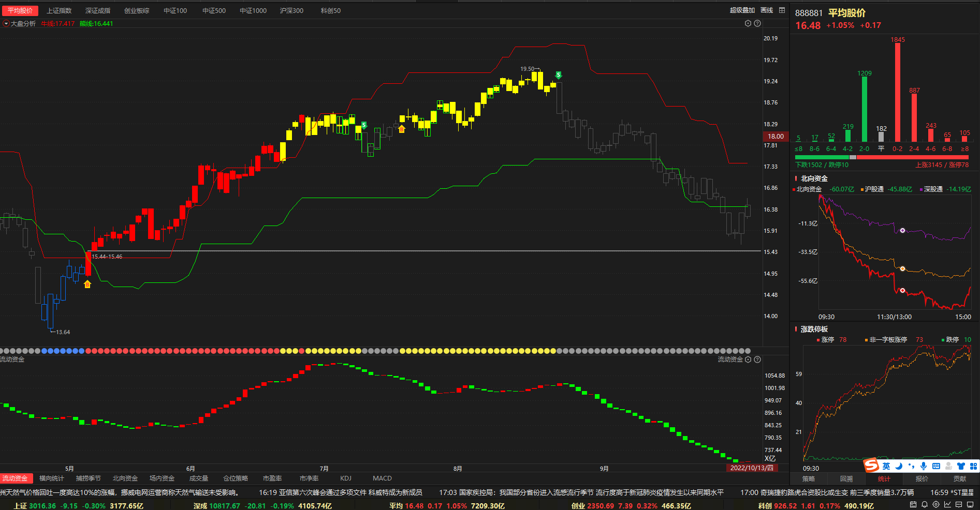The height and width of the screenshot is (510, 980).
Task: Switch to 科创50 tab
Action: [331, 10]
